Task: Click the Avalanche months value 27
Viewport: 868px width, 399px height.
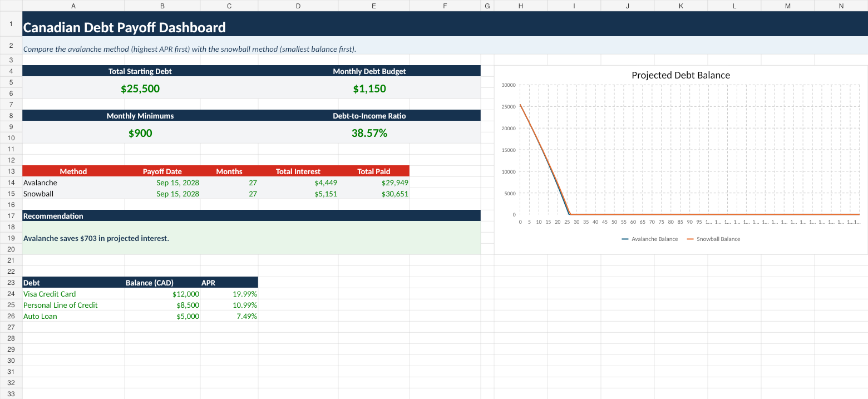Action: pyautogui.click(x=229, y=183)
